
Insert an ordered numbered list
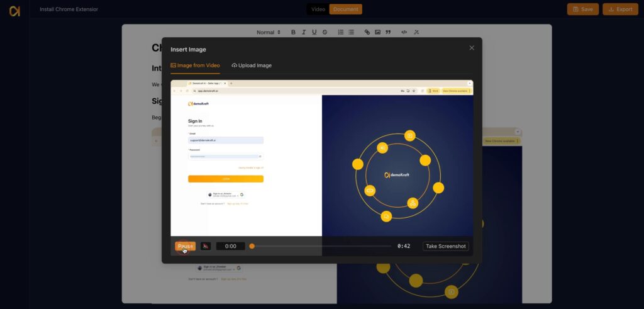coord(340,32)
